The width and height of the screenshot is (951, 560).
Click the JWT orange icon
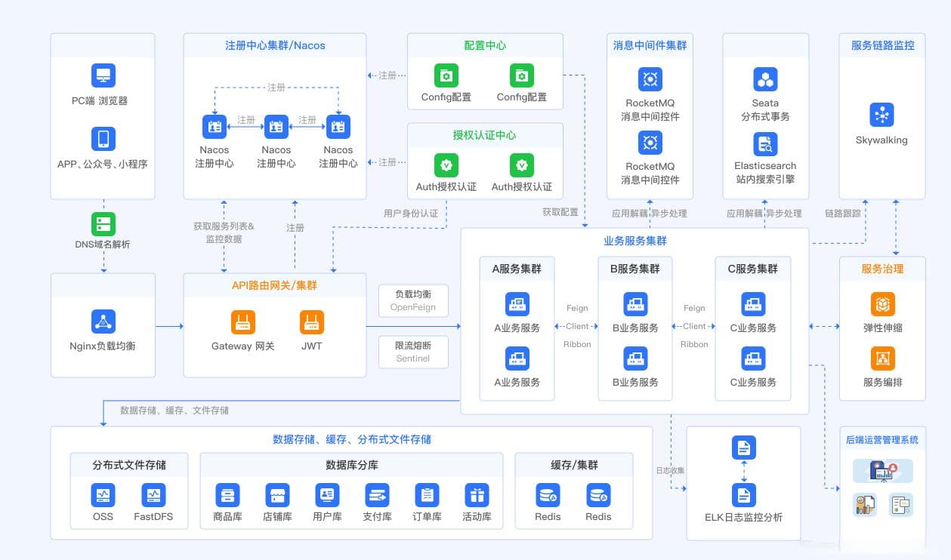point(311,322)
